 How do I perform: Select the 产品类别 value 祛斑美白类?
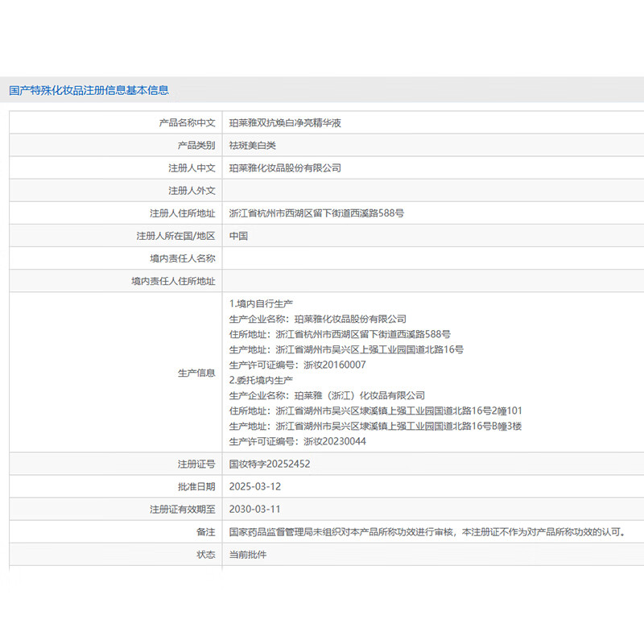(x=253, y=146)
